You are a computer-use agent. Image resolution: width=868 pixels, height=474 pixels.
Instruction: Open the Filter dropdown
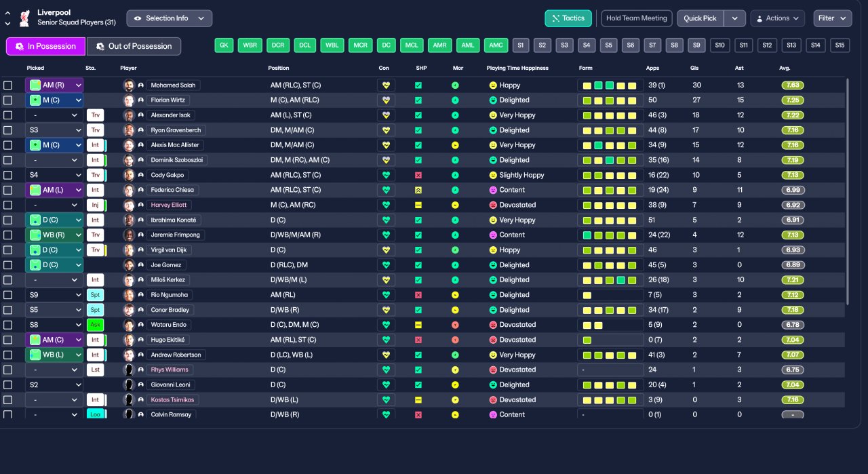pos(833,18)
